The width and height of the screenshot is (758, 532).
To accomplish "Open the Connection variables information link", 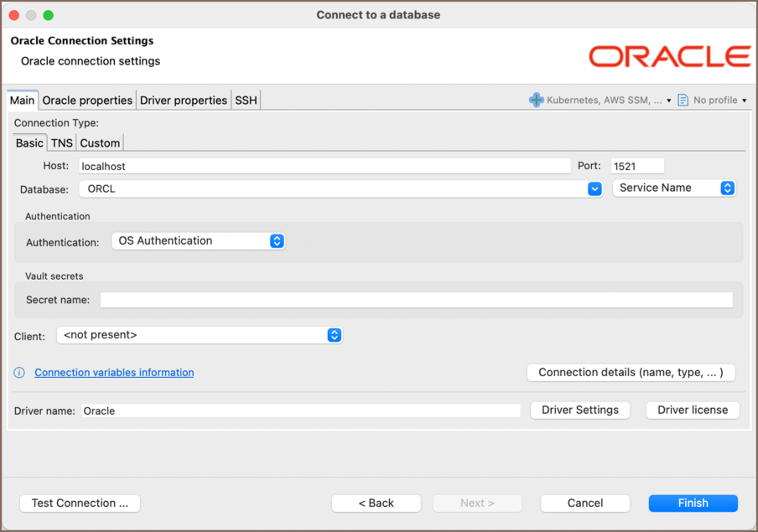I will coord(114,372).
